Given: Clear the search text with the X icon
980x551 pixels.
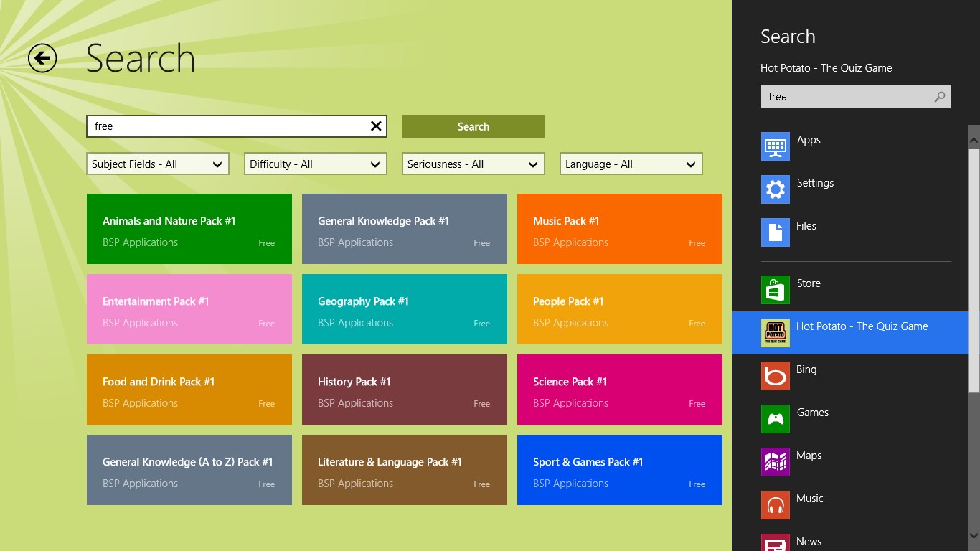Looking at the screenshot, I should pos(376,126).
